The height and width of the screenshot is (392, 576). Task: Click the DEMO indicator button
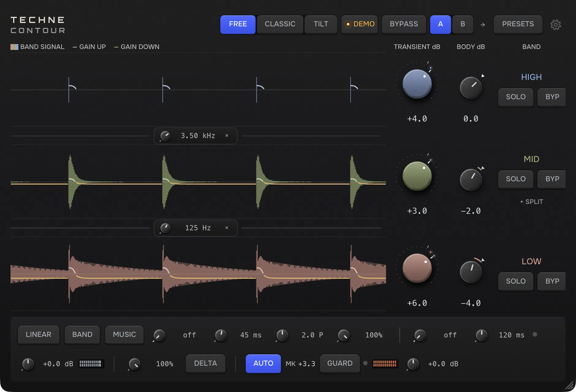(360, 24)
